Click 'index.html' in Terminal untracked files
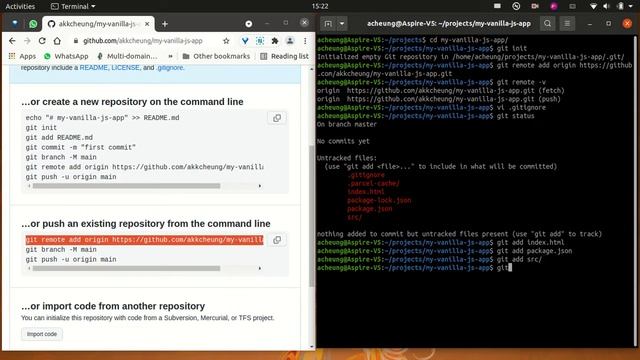 (366, 192)
